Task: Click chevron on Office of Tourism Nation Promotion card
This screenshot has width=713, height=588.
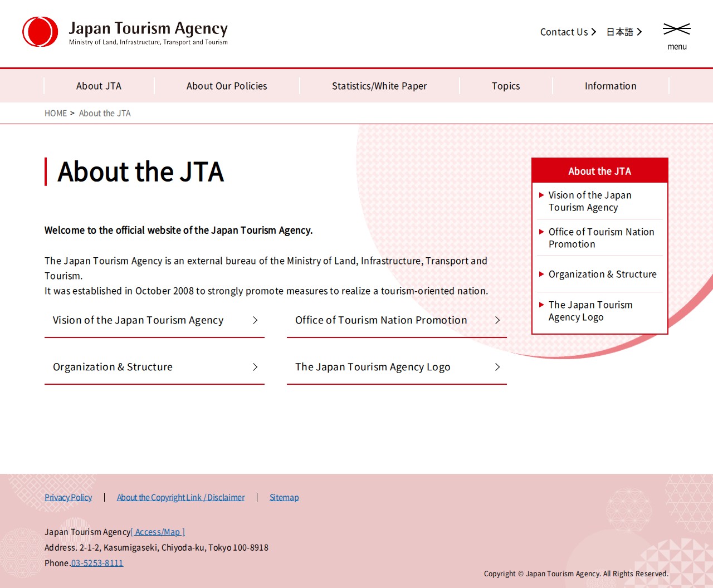Action: [x=497, y=320]
